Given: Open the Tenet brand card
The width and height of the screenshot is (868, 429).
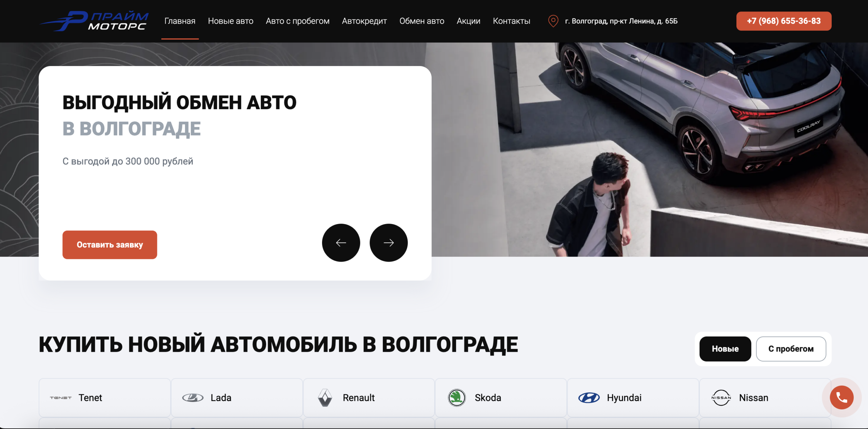Looking at the screenshot, I should pos(104,398).
